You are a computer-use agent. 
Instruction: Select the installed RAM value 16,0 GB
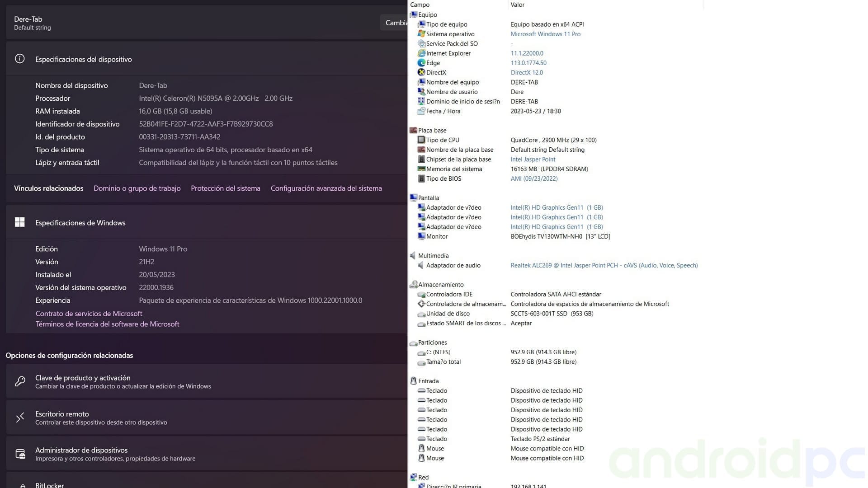175,111
